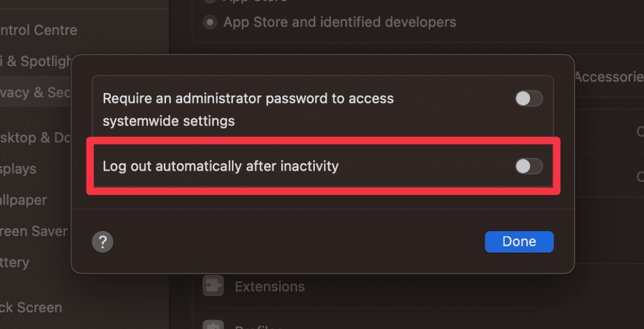
Task: Open Extensions settings via puzzle piece icon
Action: pyautogui.click(x=213, y=286)
